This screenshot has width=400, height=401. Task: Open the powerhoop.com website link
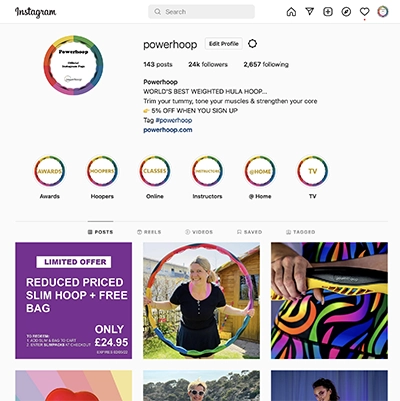[168, 130]
